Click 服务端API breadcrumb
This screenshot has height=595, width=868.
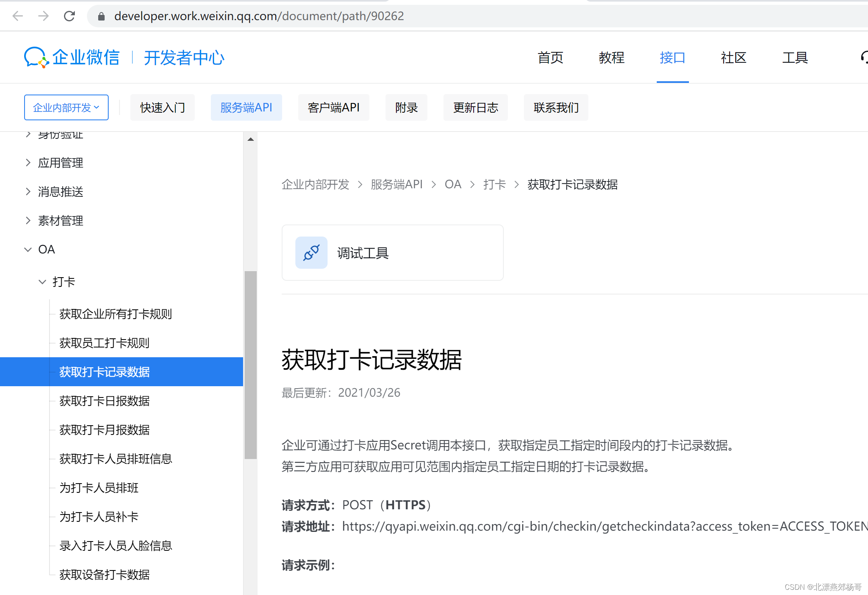point(396,184)
